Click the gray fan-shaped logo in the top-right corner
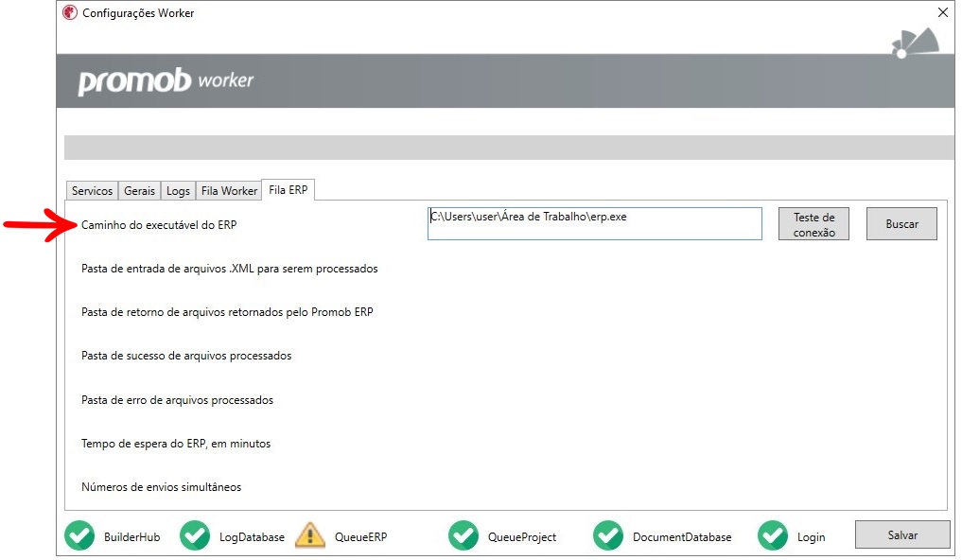Viewport: 962px width, 560px height. [916, 43]
